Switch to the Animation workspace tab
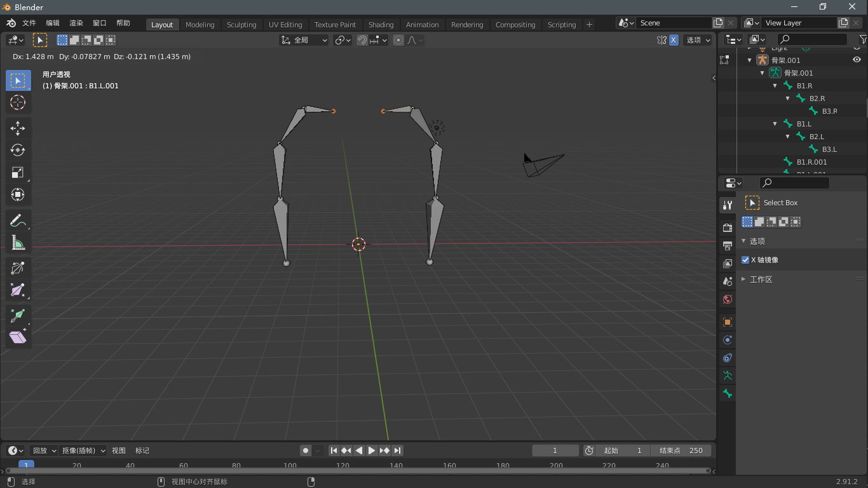This screenshot has width=868, height=488. coord(422,25)
